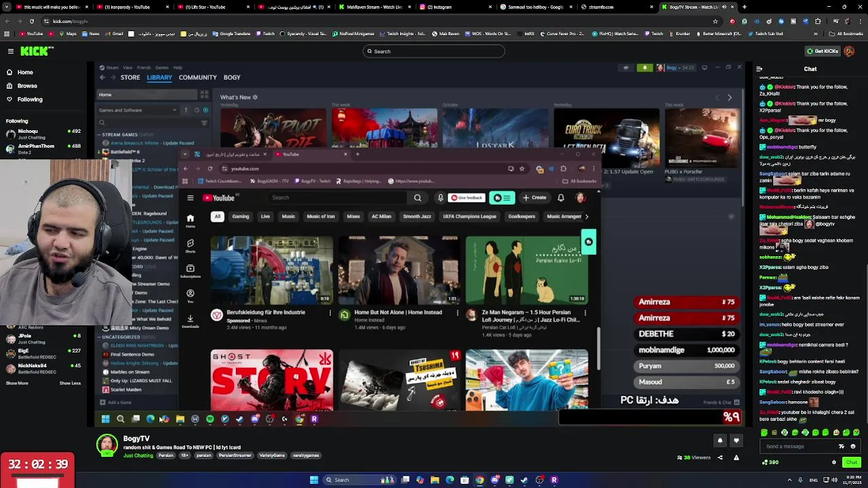868x488 pixels.
Task: Collapse STREAM GAMES category in Steam
Action: coord(99,134)
